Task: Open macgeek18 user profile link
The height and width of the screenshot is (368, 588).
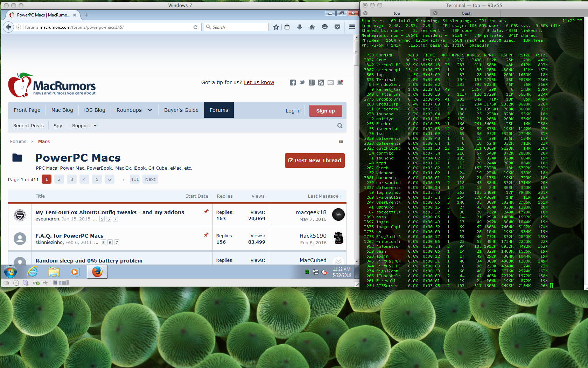Action: coord(311,212)
